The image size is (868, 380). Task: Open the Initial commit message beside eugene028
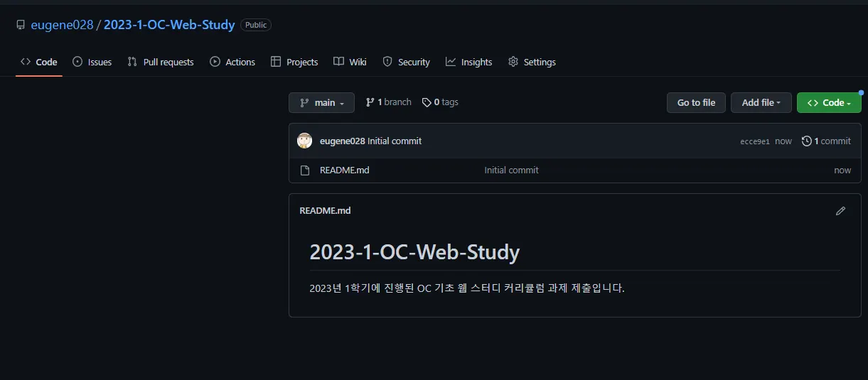pos(395,141)
